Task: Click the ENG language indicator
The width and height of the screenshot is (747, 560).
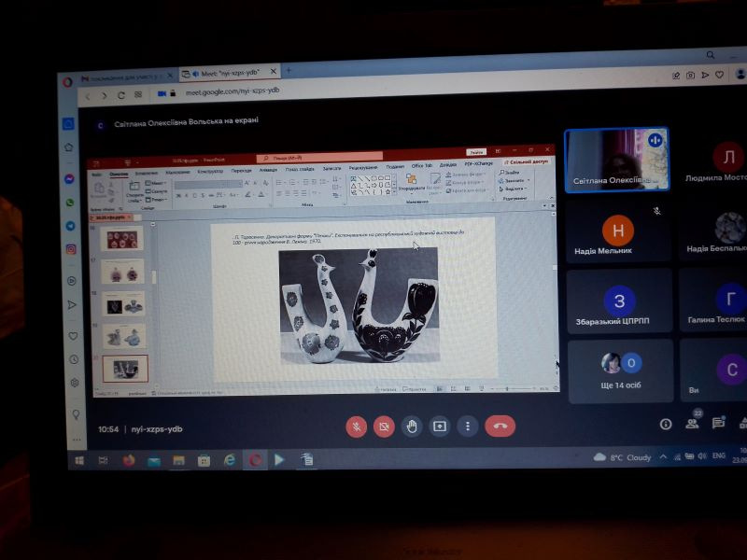Action: point(718,455)
